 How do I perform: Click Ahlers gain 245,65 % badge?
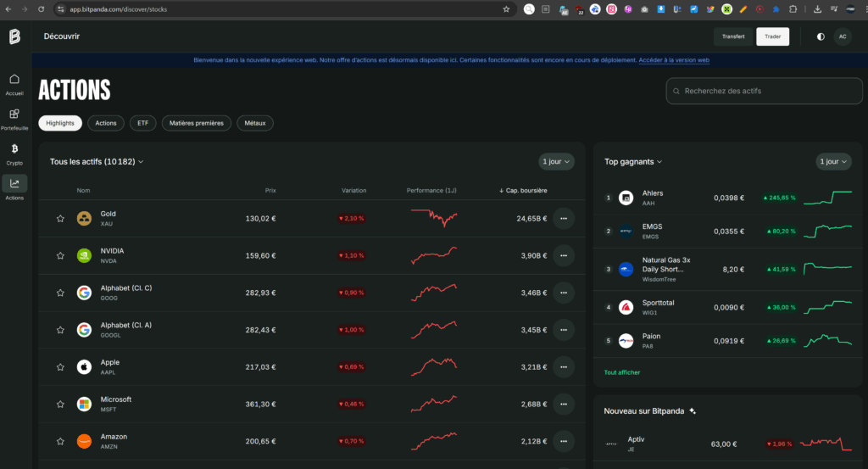779,198
